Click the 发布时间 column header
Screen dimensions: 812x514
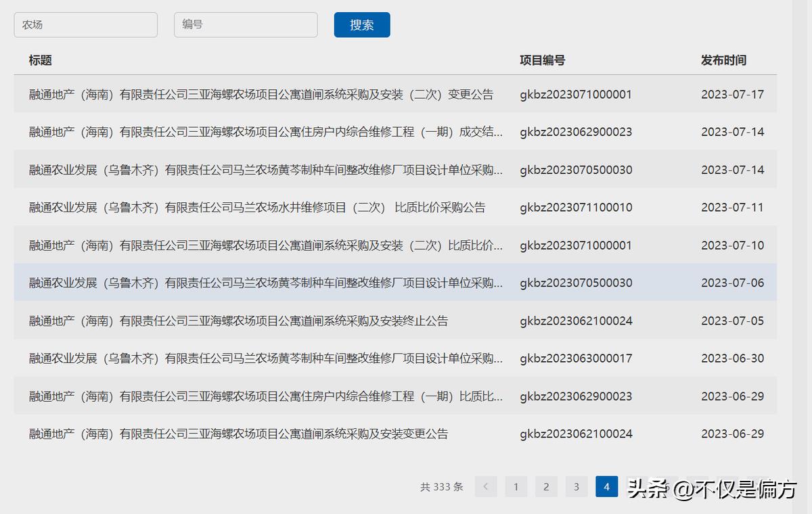click(723, 60)
